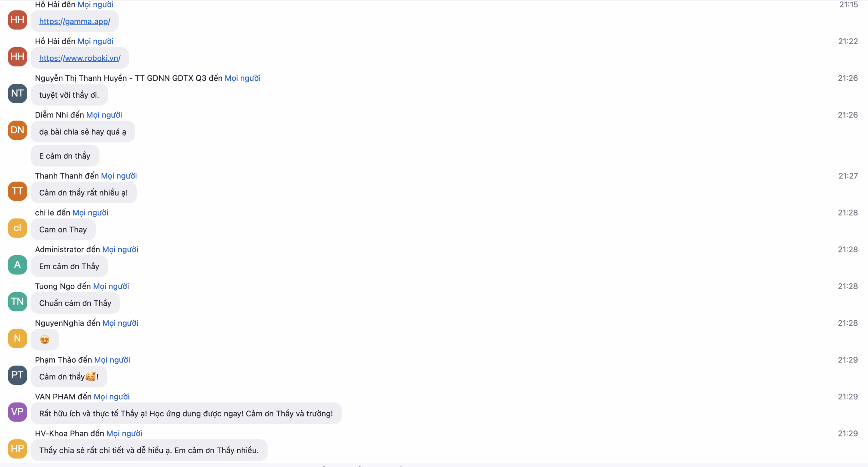Click the HP avatar of HV-Khoa Phan

click(17, 449)
